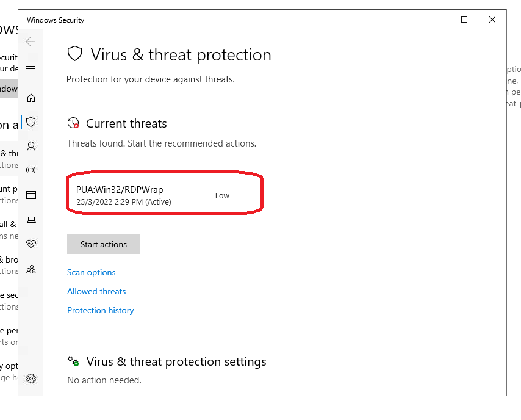This screenshot has width=521, height=420.
Task: Click the Low severity label on threat
Action: coord(221,195)
